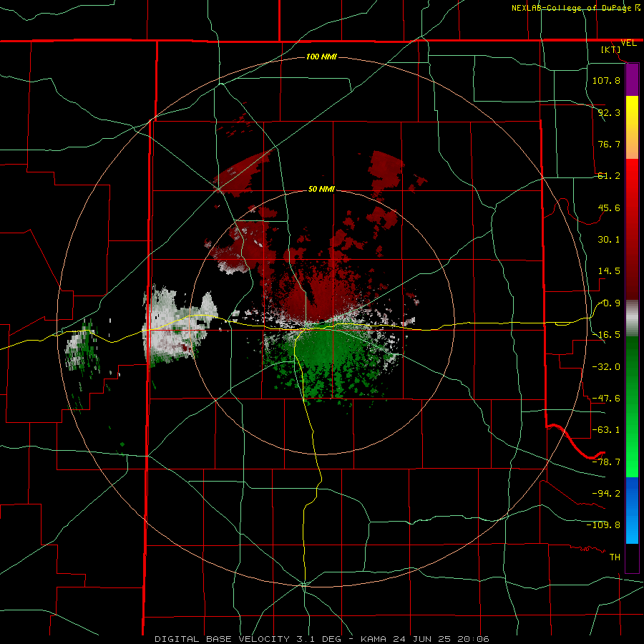Click the 50 NMI range ring label
Image resolution: width=644 pixels, height=644 pixels.
(x=321, y=190)
